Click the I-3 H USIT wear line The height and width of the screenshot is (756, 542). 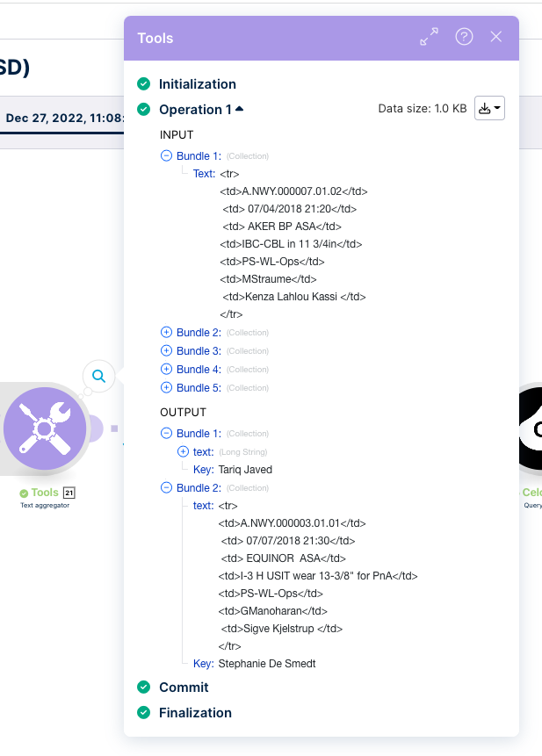point(318,576)
